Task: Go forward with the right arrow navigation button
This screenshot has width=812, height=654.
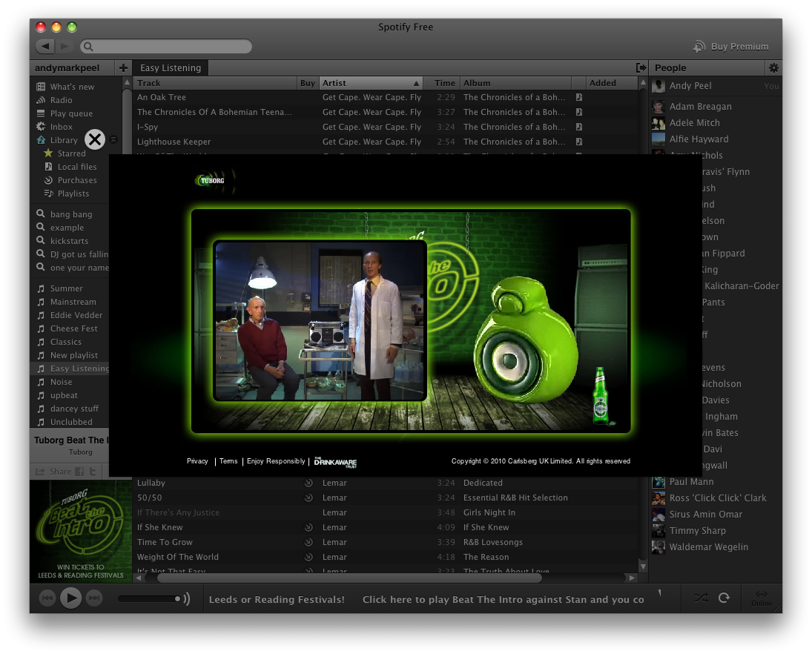Action: tap(65, 46)
